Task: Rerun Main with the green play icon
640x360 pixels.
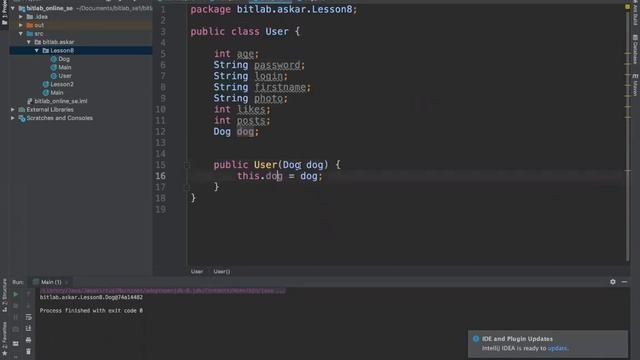Action: (x=16, y=294)
